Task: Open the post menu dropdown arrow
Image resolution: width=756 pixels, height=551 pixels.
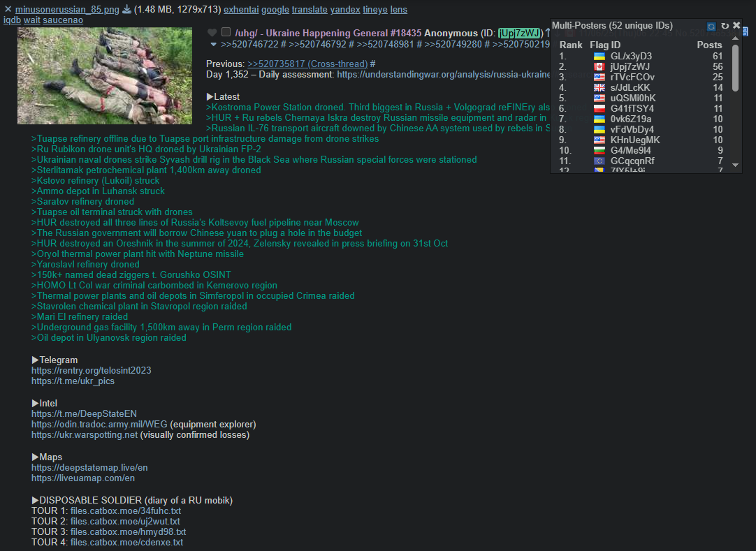Action: (x=214, y=45)
